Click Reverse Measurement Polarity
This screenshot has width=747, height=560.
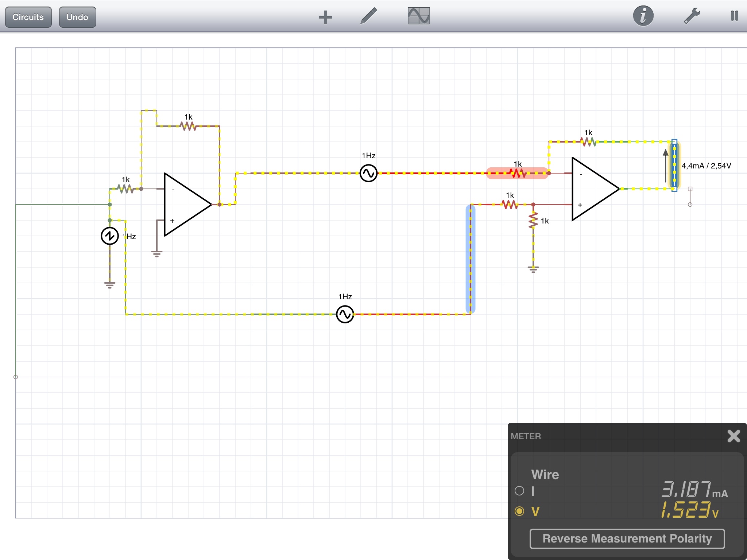(627, 538)
